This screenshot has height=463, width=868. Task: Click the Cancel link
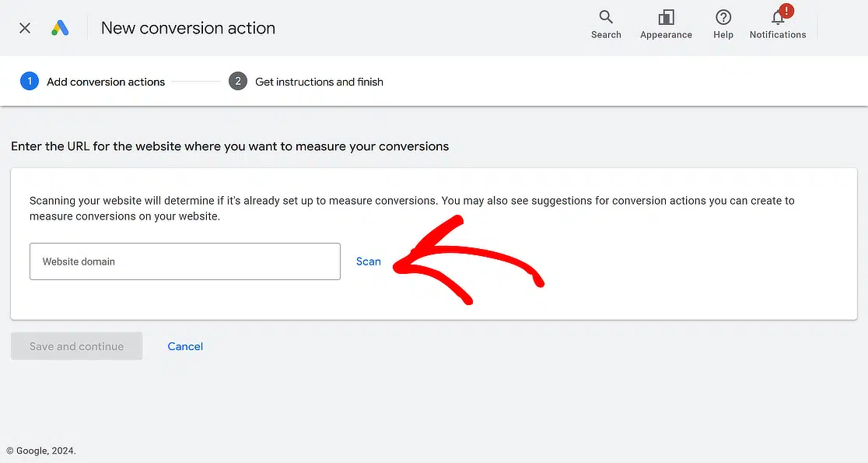click(x=185, y=346)
